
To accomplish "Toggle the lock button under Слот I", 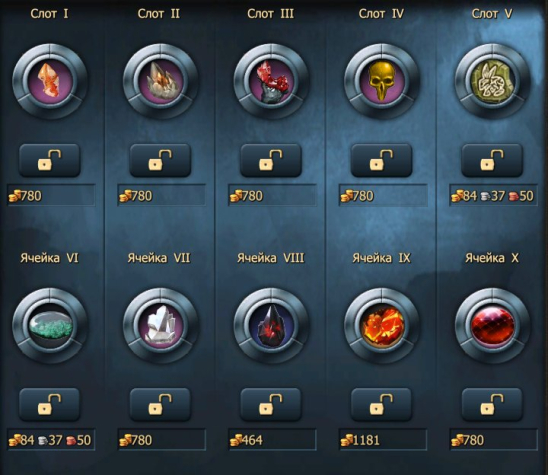I will [x=50, y=160].
